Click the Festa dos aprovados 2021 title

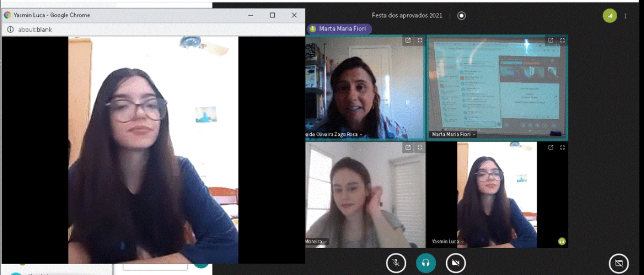point(407,16)
